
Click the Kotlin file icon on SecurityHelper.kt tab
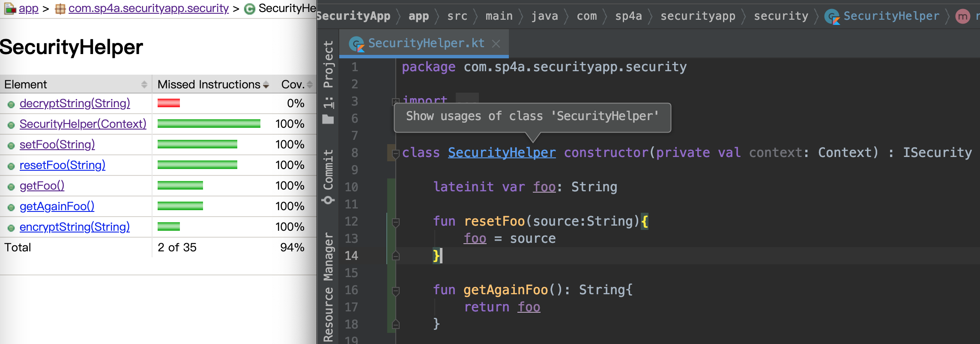(356, 44)
